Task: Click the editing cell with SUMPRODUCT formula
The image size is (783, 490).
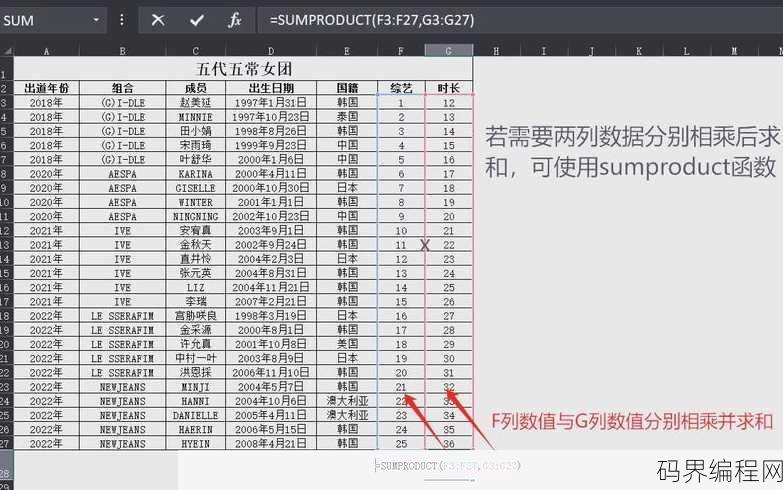Action: (448, 466)
